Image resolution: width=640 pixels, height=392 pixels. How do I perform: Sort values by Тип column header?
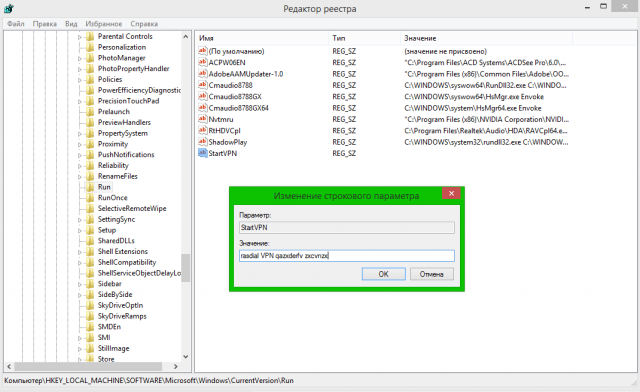pos(364,38)
